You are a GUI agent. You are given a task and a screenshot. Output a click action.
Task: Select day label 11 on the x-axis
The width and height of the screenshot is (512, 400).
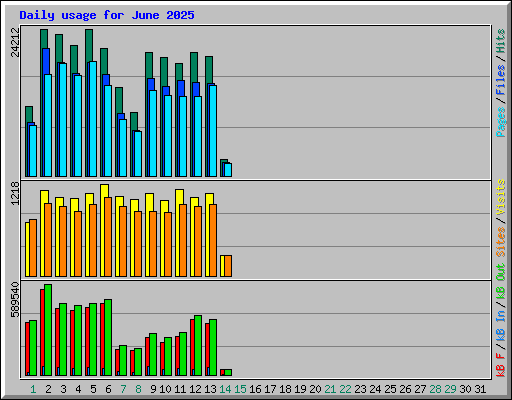(180, 389)
